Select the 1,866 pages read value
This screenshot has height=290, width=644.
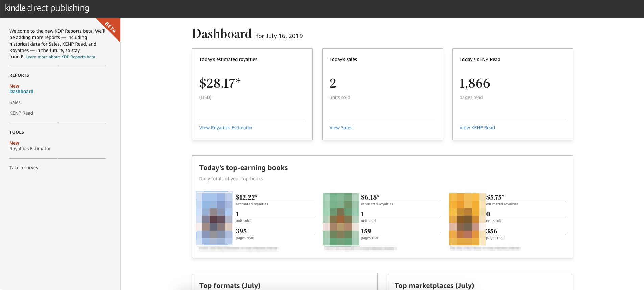[475, 83]
